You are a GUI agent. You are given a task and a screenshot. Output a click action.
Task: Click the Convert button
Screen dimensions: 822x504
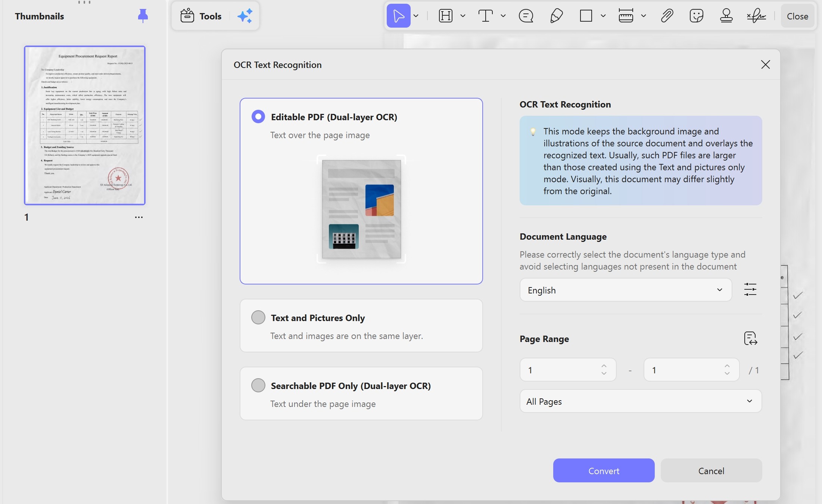pos(604,470)
